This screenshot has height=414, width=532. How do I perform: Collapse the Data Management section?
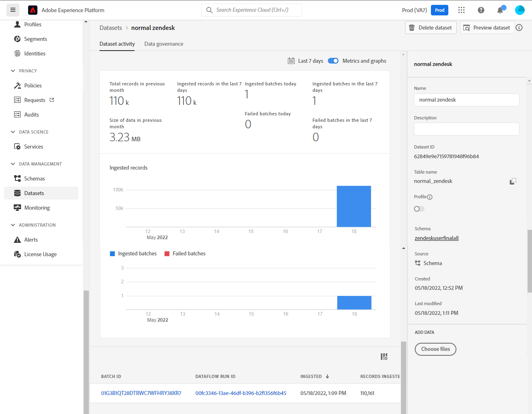coord(13,164)
